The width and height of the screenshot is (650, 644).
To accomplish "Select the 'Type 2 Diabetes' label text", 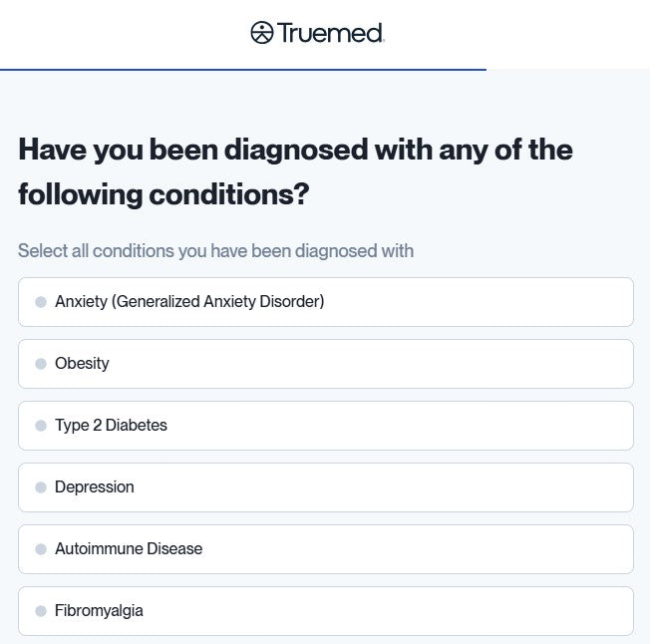I will [111, 425].
